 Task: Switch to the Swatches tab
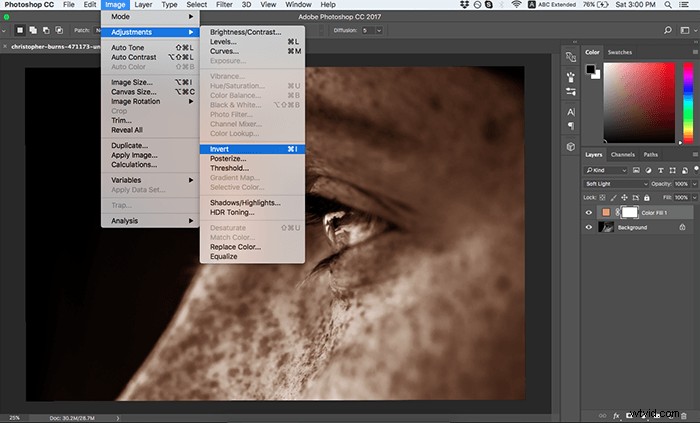click(620, 52)
